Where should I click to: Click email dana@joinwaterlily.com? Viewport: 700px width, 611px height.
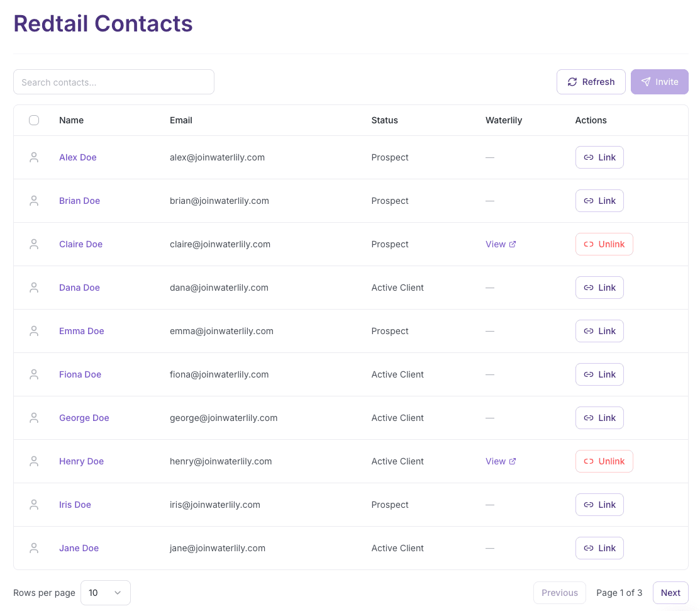(219, 287)
